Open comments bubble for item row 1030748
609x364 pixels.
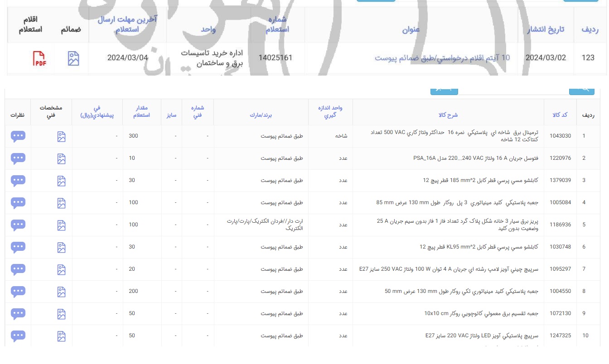coord(18,247)
